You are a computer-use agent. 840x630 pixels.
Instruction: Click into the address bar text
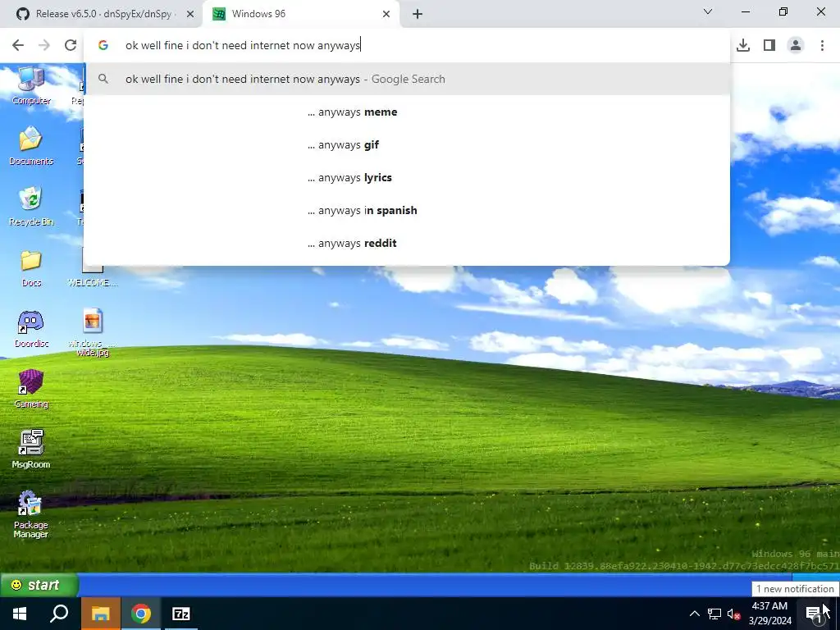pyautogui.click(x=243, y=45)
